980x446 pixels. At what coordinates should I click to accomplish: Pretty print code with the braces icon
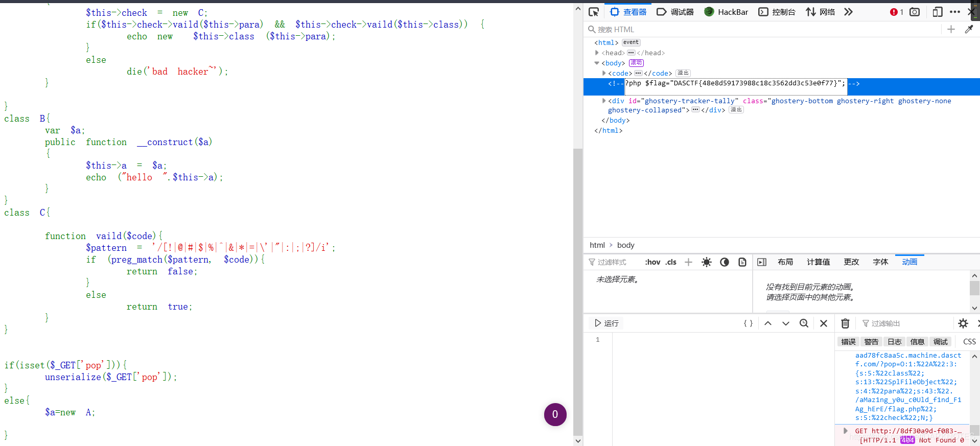(748, 323)
